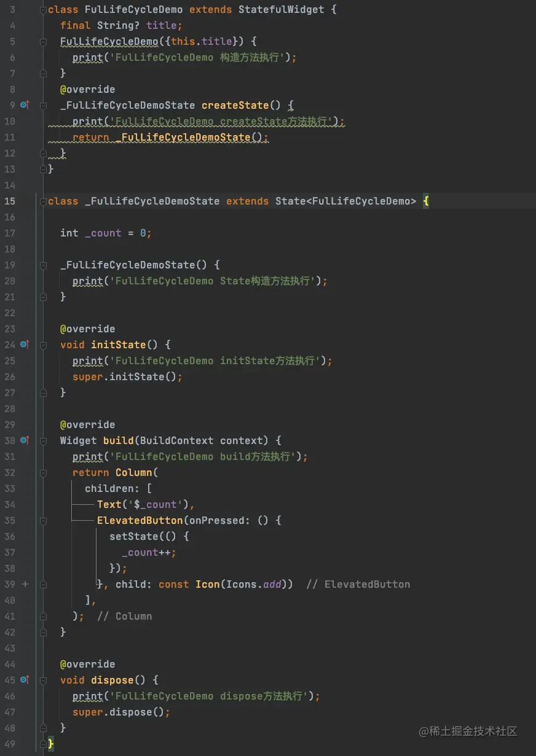
Task: Click BuildContext in the build signature
Action: 176,440
